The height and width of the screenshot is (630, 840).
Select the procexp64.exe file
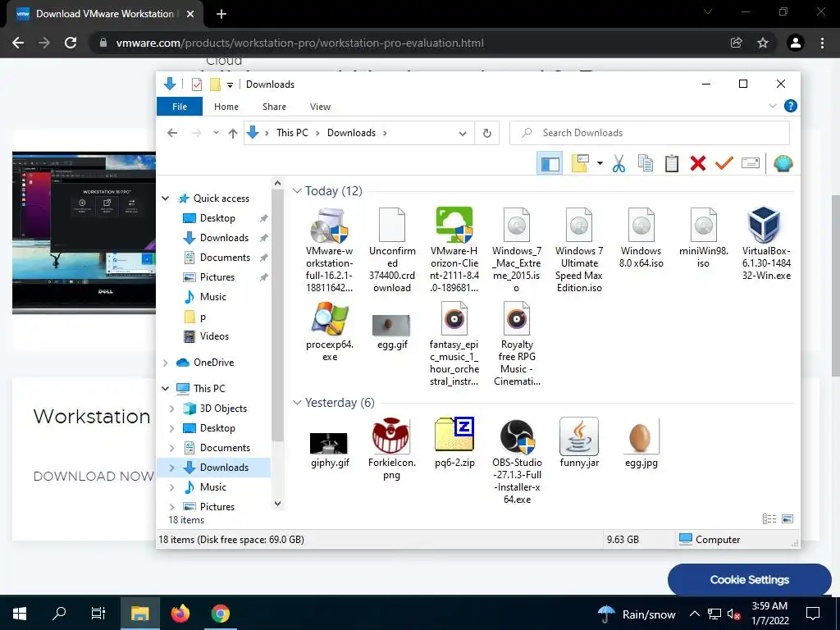click(330, 331)
